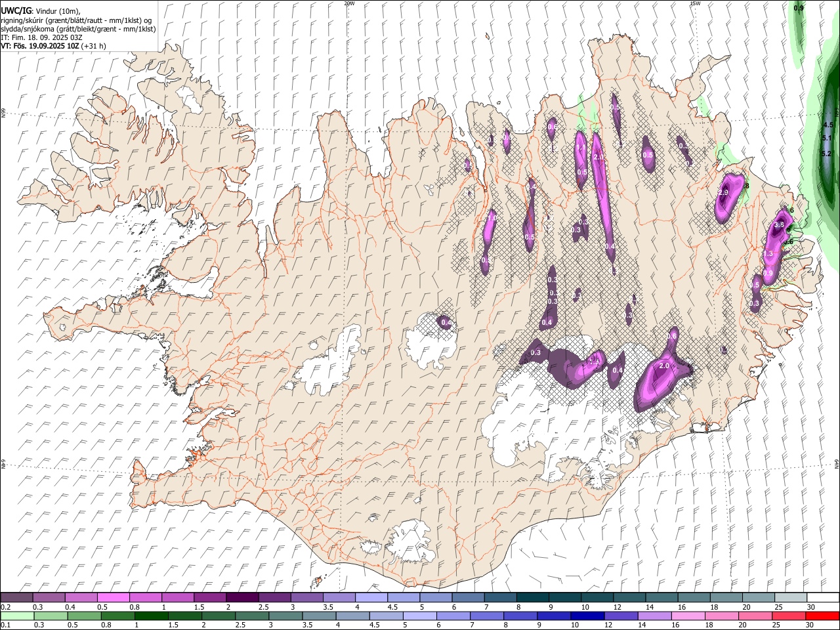Click the '(+31 h)' forecast offset text

tap(94, 46)
